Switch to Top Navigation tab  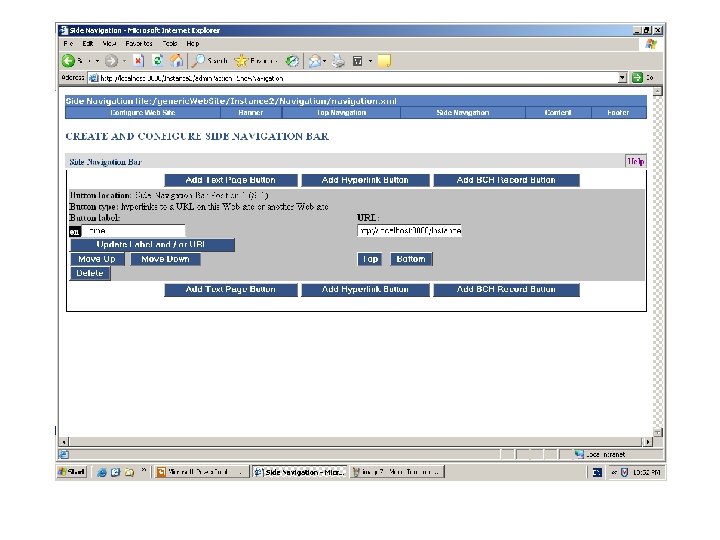coord(341,112)
